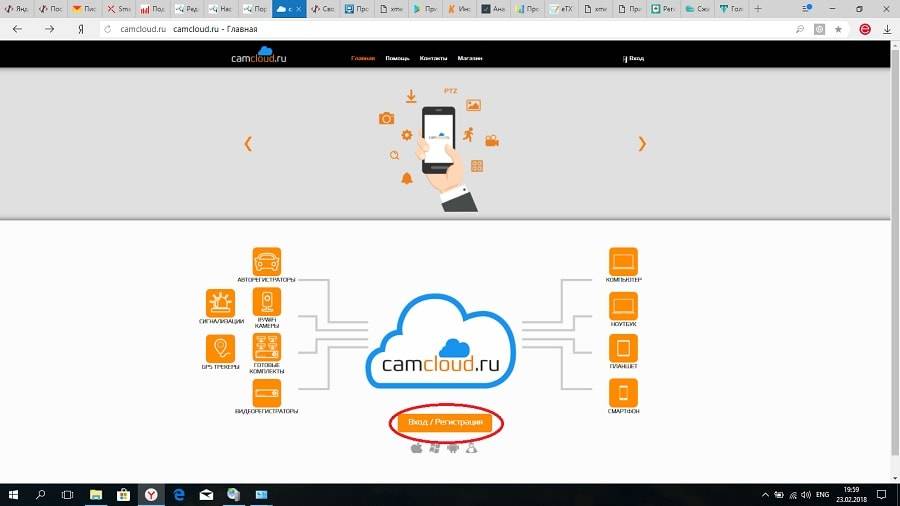The width and height of the screenshot is (900, 506).
Task: Go to previous slide with left arrow
Action: (248, 144)
